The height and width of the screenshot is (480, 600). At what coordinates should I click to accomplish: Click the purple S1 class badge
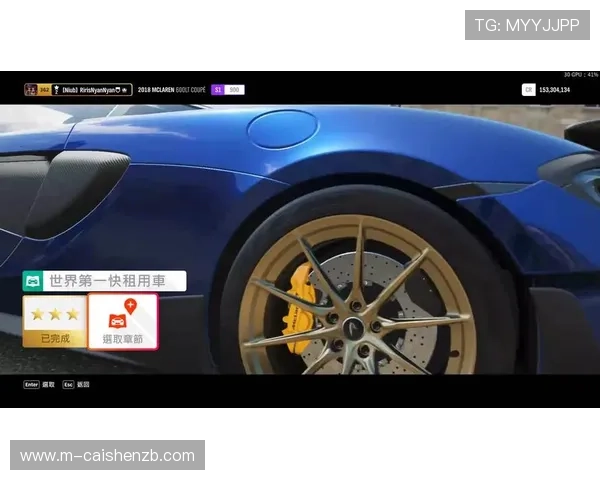point(218,90)
